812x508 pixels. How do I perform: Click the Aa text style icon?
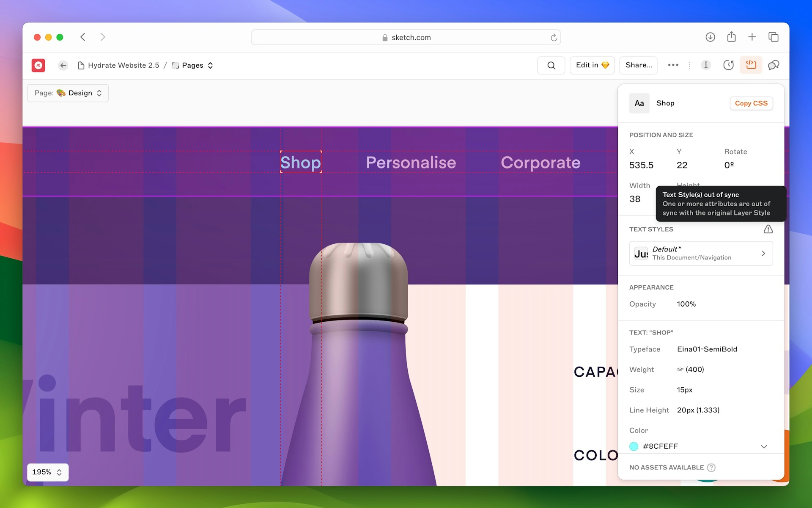coord(638,102)
